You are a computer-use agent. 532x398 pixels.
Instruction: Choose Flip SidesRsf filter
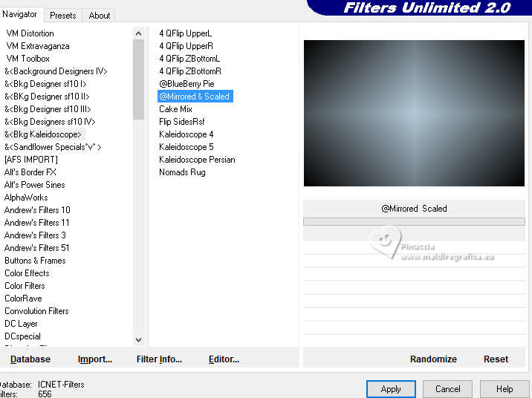point(182,122)
